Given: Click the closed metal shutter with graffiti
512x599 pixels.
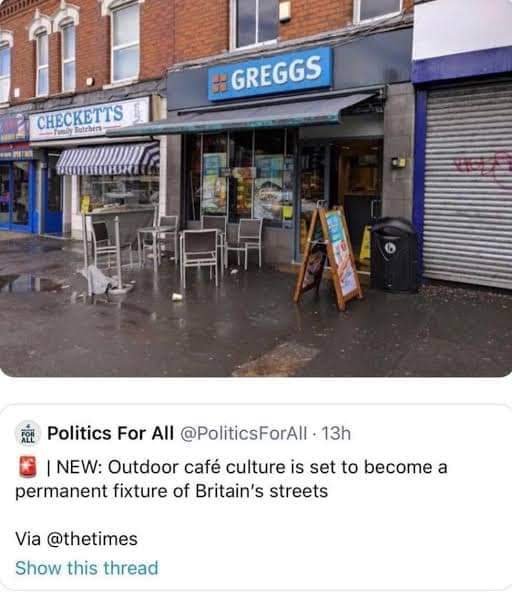Looking at the screenshot, I should tap(468, 185).
